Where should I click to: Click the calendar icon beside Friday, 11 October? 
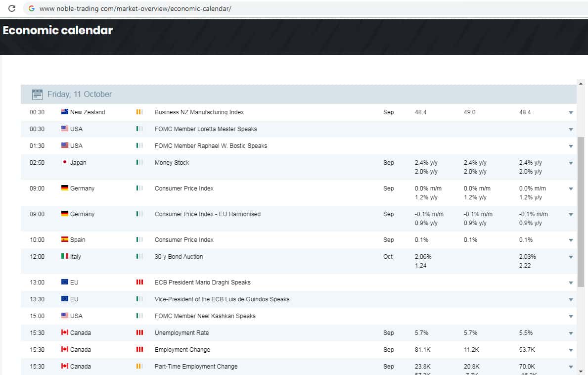[x=37, y=94]
